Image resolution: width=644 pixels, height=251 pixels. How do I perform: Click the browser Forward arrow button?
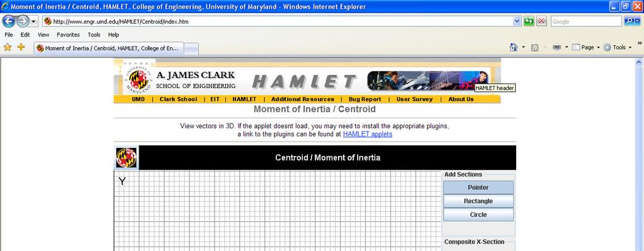(x=23, y=21)
